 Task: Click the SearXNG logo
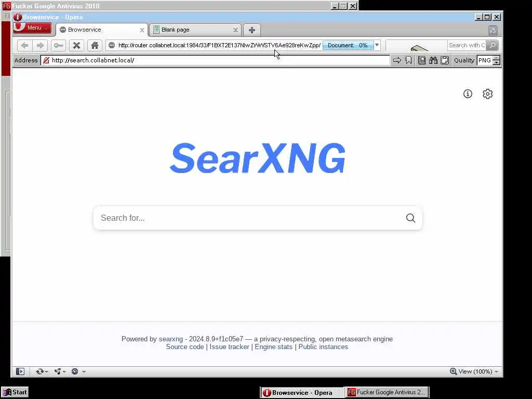[258, 158]
